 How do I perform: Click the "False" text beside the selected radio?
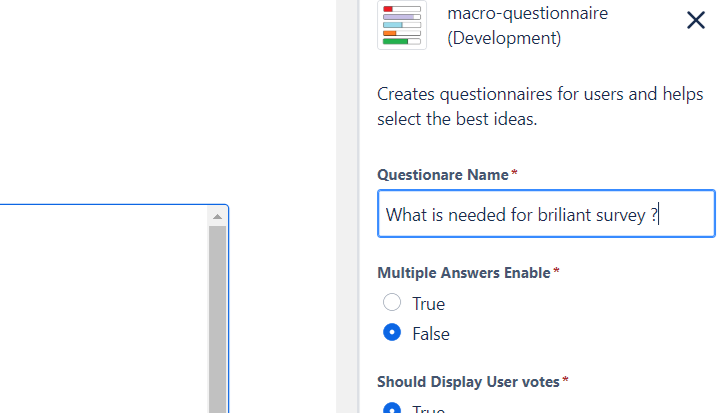click(x=431, y=333)
